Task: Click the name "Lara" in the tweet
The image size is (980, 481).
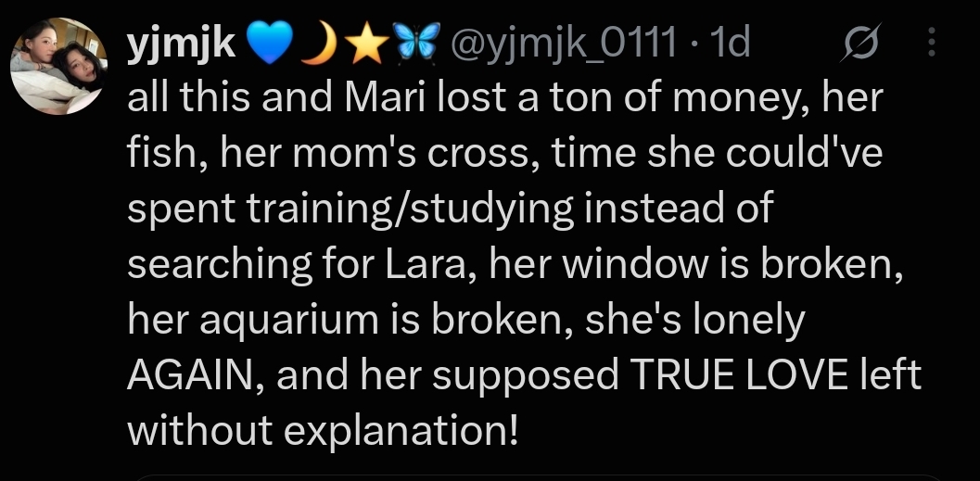Action: click(x=426, y=265)
